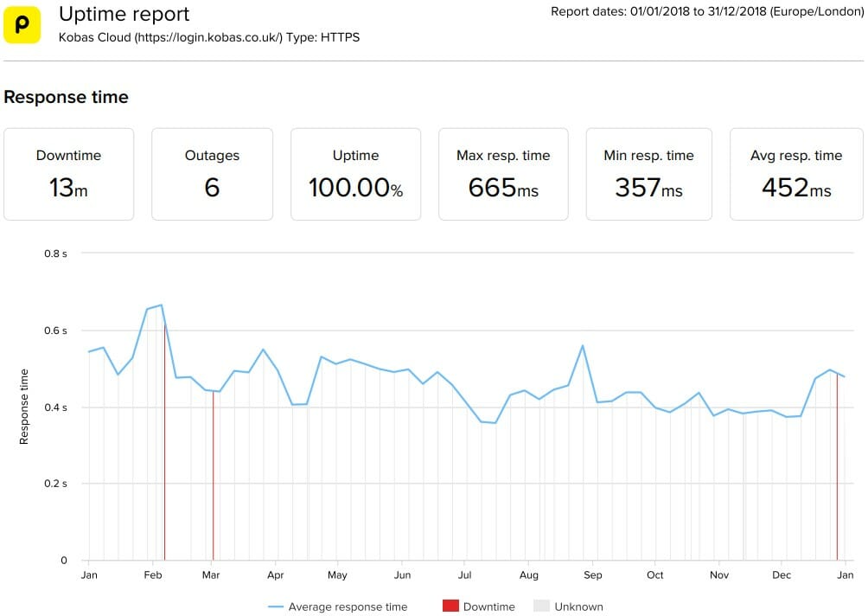The image size is (868, 616).
Task: Select the Outages 6 stat card
Action: coord(212,174)
